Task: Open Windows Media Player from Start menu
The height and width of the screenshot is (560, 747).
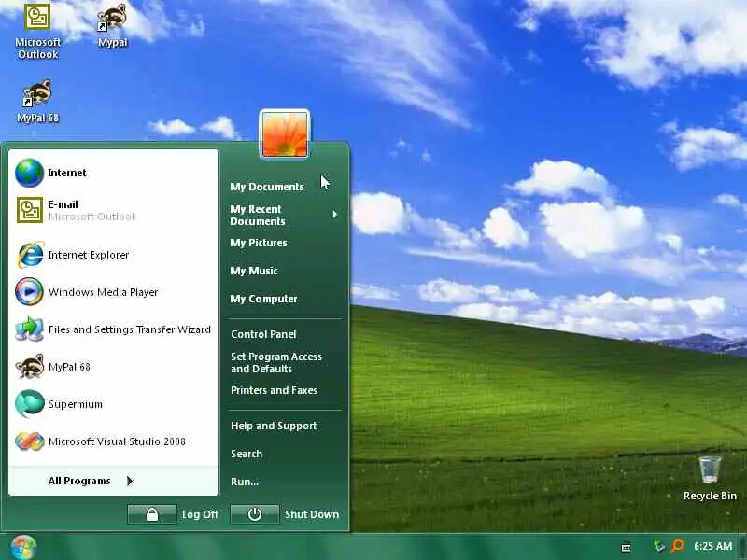Action: 113,292
